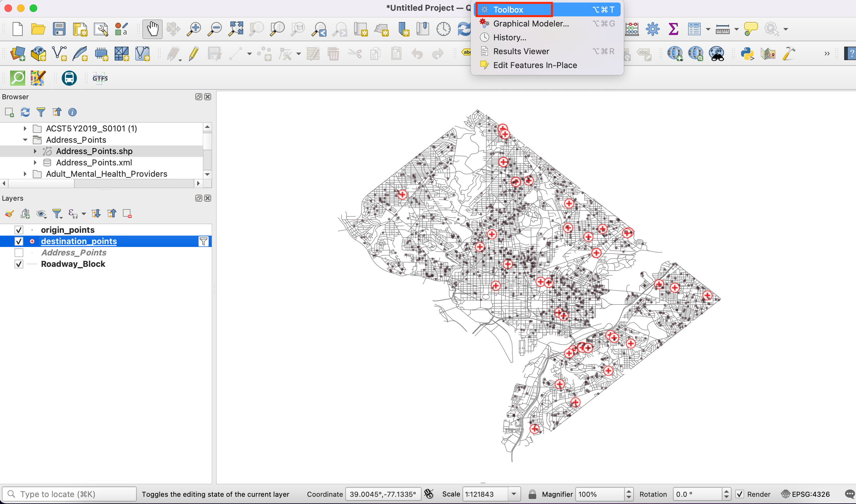Collapse the Address_Points folder
The width and height of the screenshot is (856, 504).
(25, 140)
